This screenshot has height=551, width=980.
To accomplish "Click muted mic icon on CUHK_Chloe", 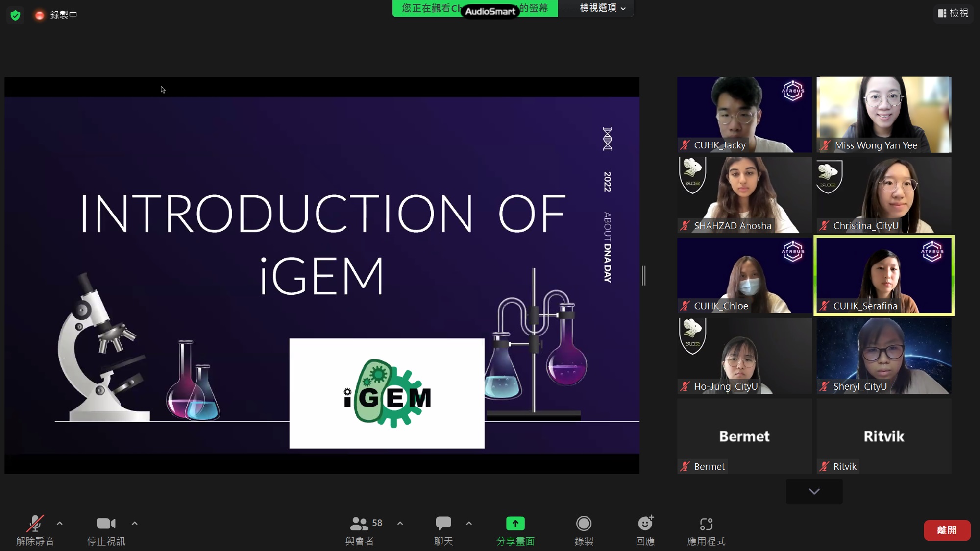I will 685,306.
